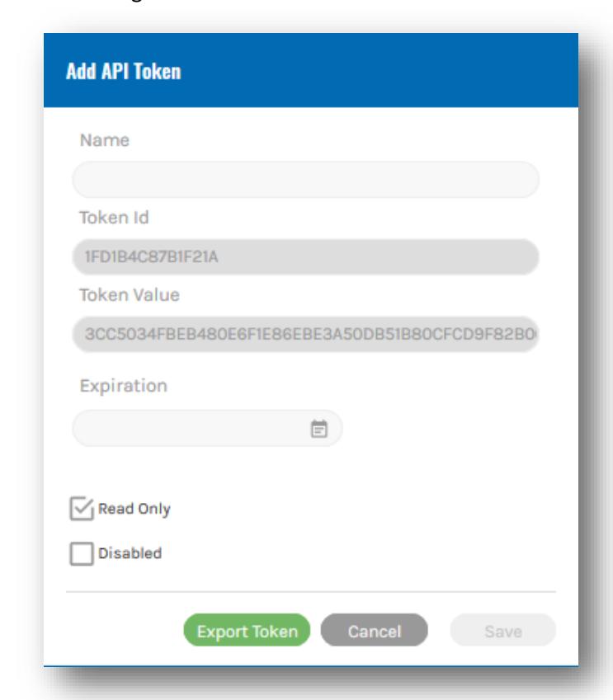Click the divider line above the buttons

[x=311, y=592]
